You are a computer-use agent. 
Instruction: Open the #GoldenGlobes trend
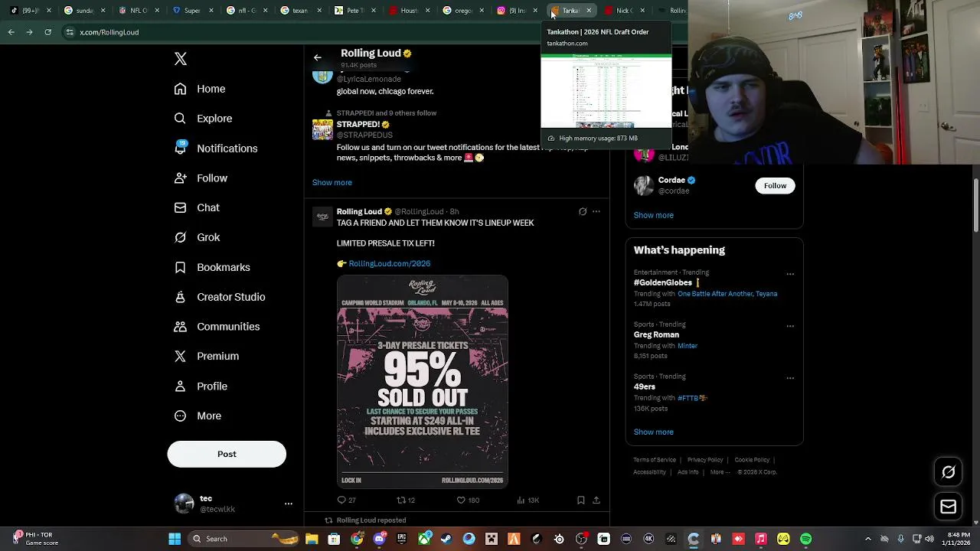coord(663,282)
